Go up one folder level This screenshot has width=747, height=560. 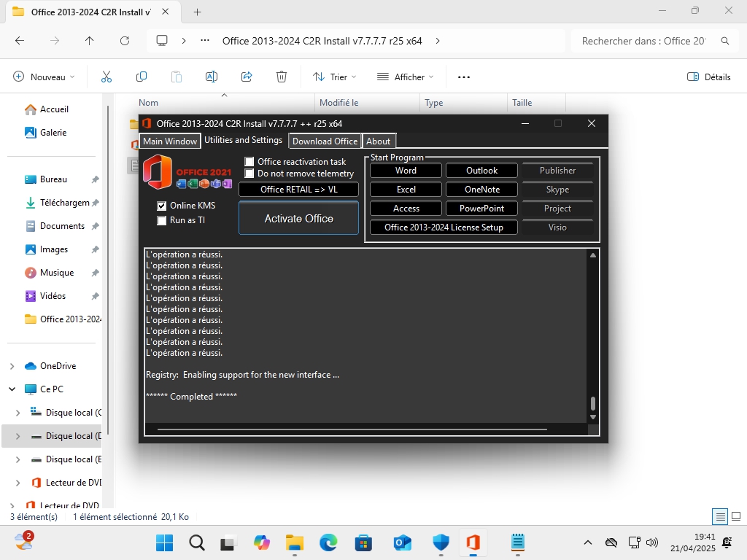tap(90, 41)
